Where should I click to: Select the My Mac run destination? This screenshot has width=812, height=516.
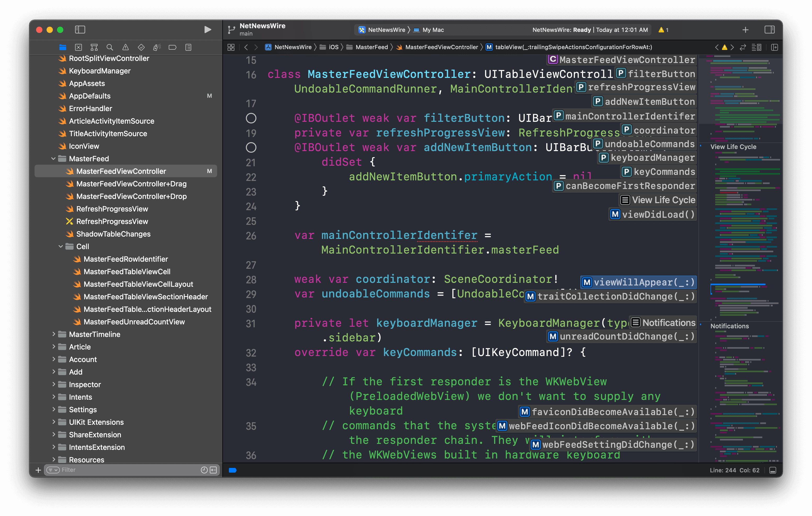tap(433, 30)
